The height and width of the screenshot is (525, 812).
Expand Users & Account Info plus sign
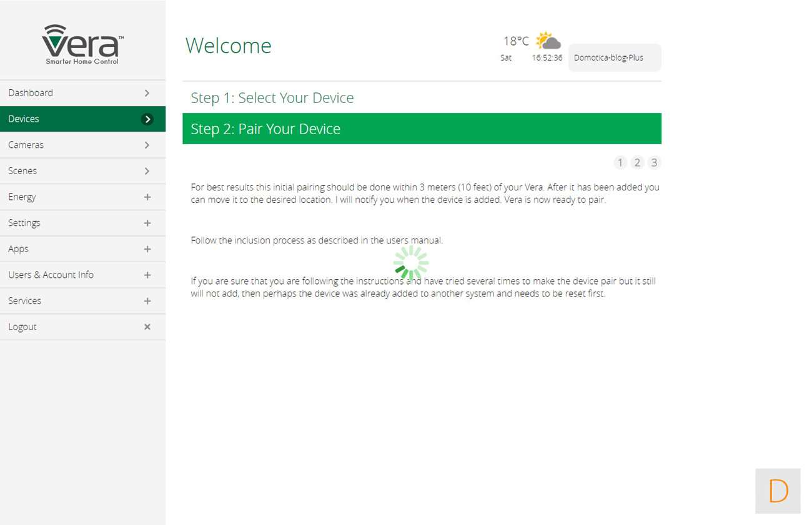tap(147, 275)
